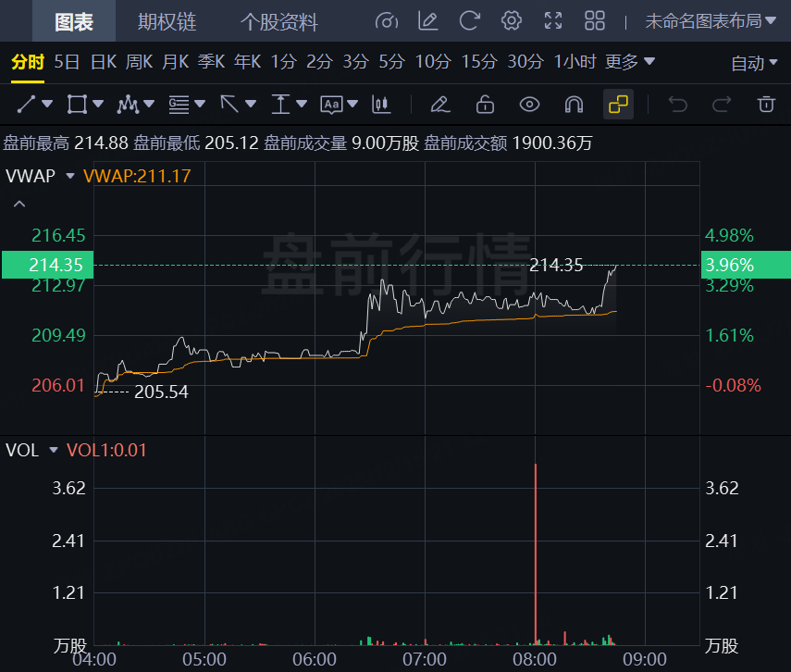This screenshot has width=791, height=672.
Task: Click the tall red volume bar at 08:00
Action: tap(536, 554)
